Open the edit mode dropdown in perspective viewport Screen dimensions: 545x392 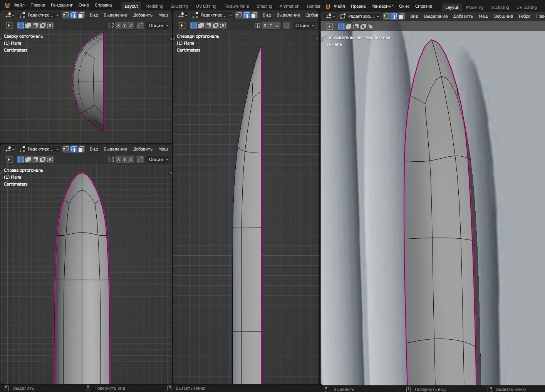[x=360, y=16]
